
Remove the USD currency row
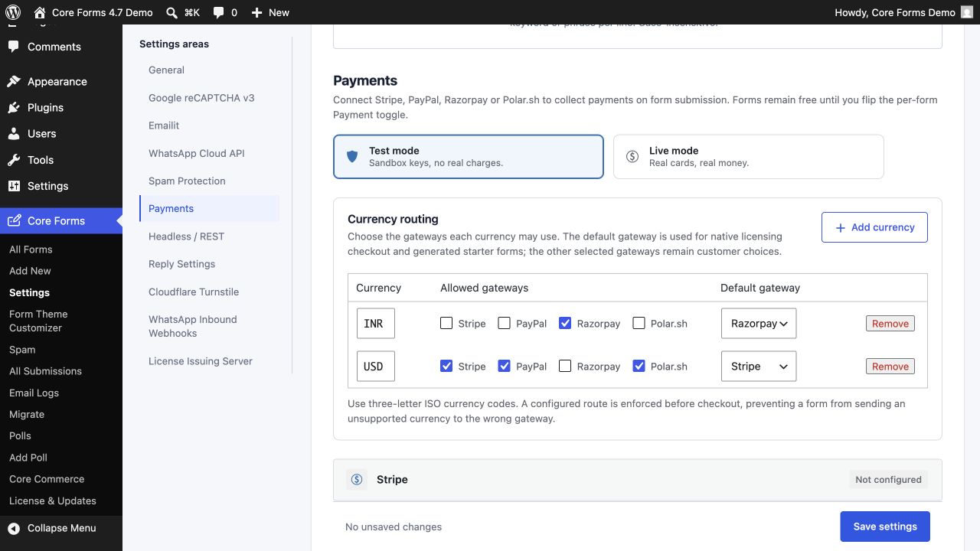(890, 366)
